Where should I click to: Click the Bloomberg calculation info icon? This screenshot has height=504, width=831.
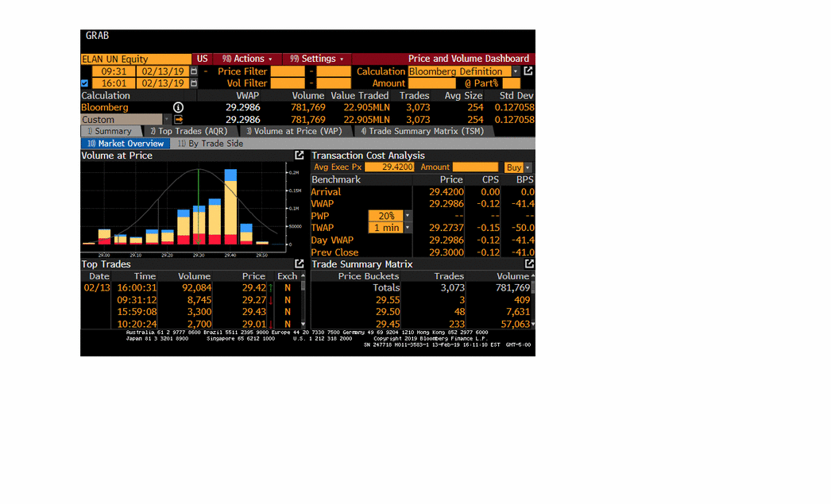click(178, 107)
